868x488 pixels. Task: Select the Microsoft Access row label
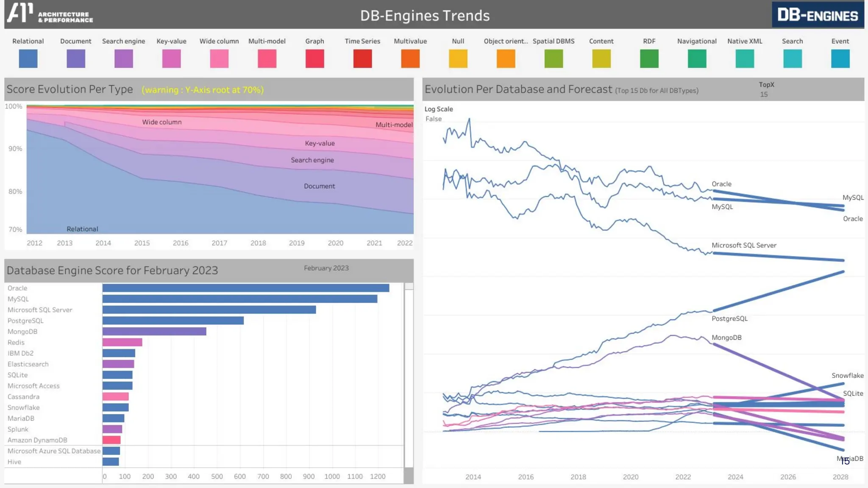(x=33, y=386)
